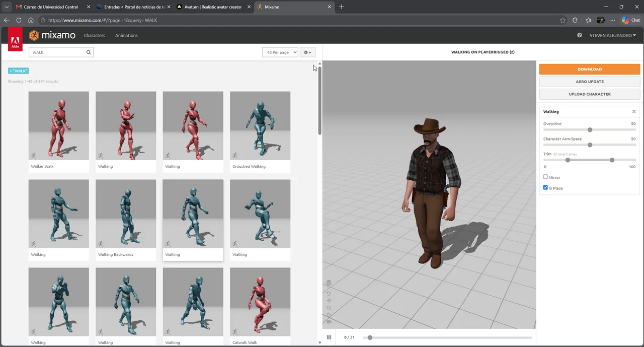Enable the Mirror checkbox
Viewport: 644px width, 347px height.
coord(545,177)
